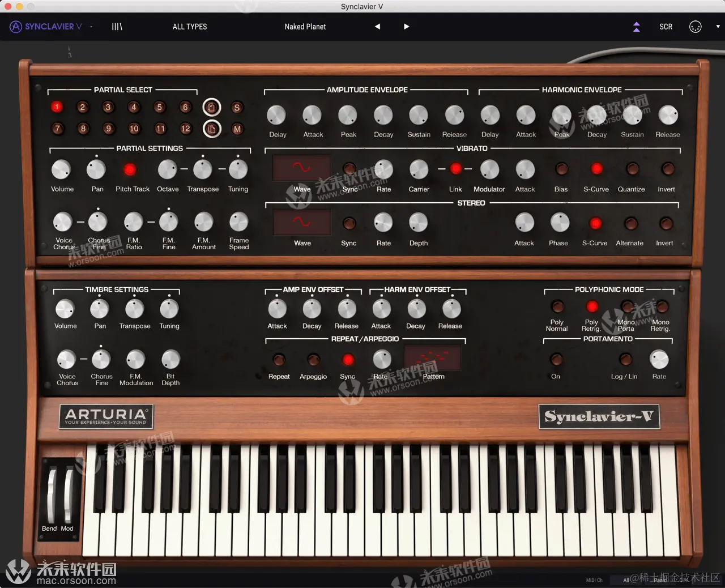The image size is (725, 588).
Task: Open the SCR screen mode
Action: pos(666,27)
